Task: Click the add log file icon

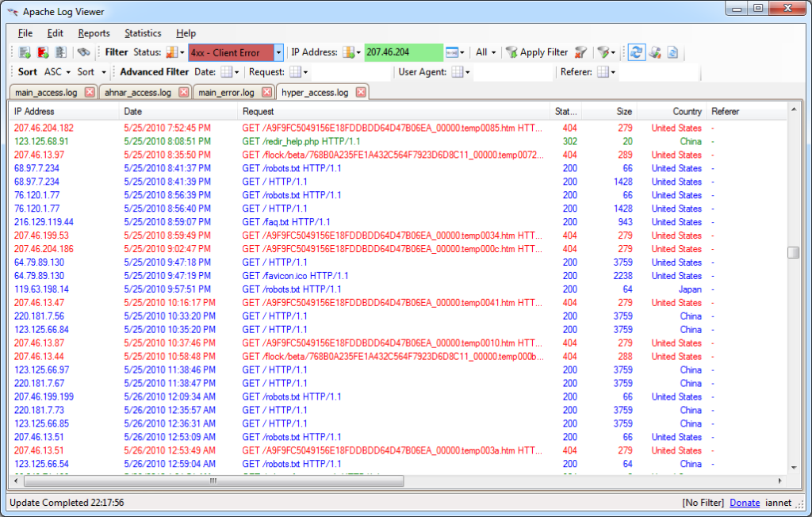Action: point(25,52)
